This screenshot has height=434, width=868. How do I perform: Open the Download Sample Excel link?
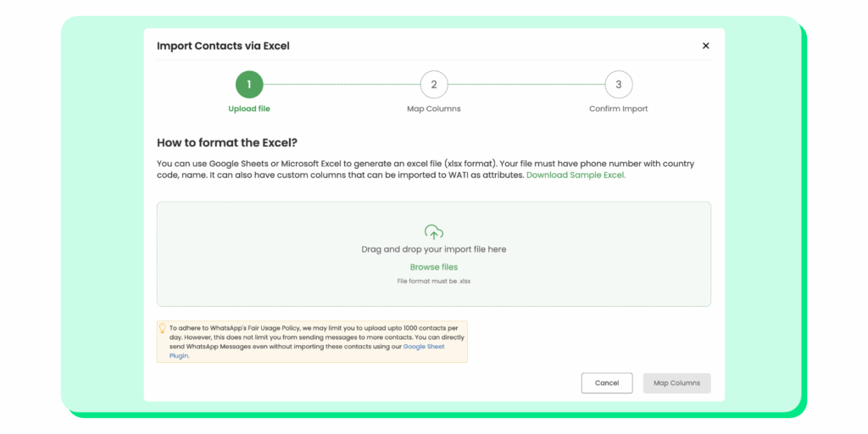(x=576, y=175)
